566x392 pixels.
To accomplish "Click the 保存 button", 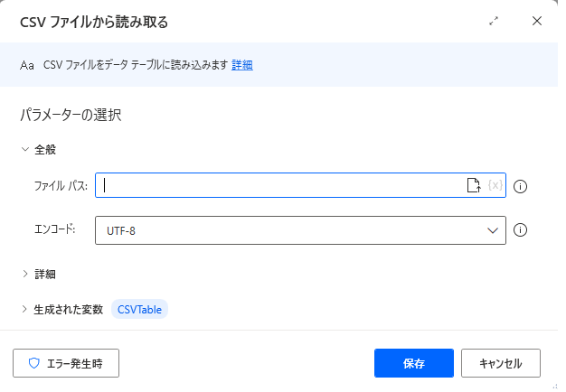I will [x=414, y=363].
